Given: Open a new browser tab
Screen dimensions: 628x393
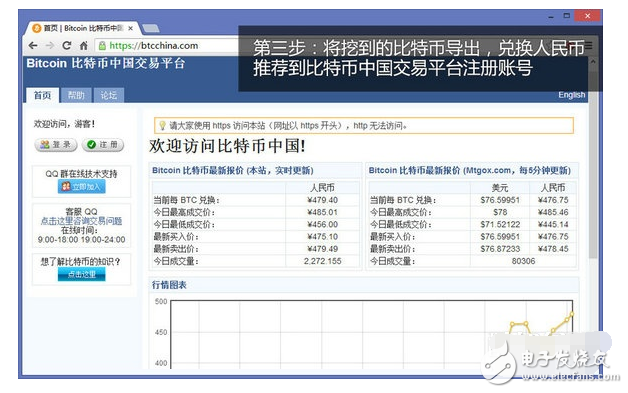Looking at the screenshot, I should [x=151, y=28].
